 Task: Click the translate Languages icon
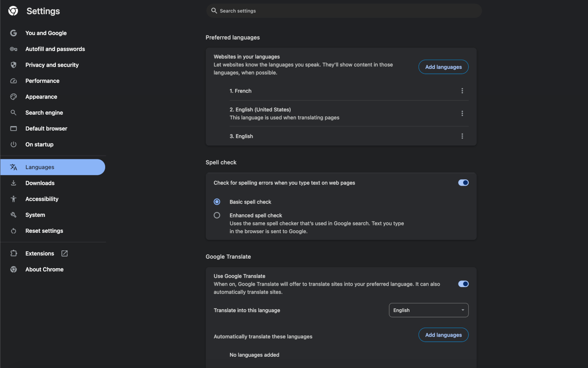13,167
